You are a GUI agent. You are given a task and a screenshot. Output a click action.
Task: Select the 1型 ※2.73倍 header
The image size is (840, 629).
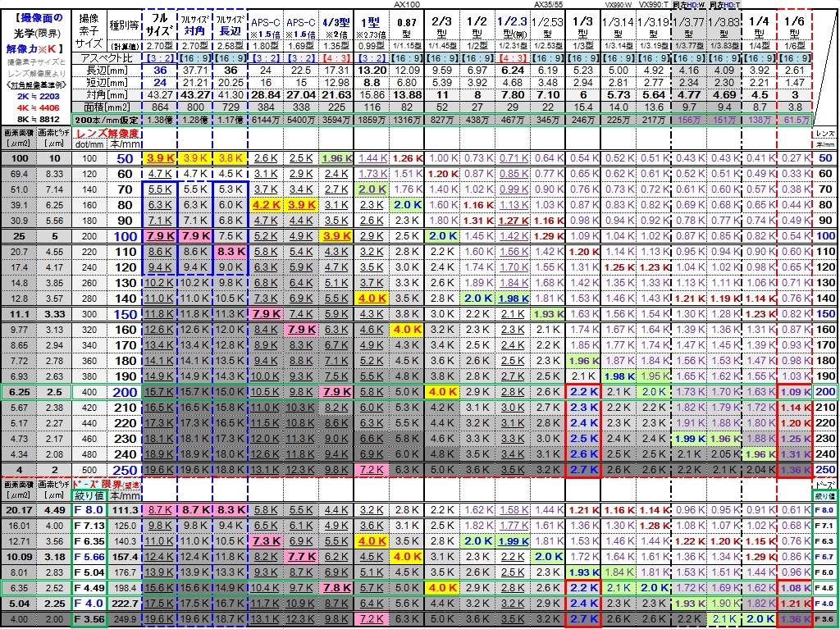[x=372, y=27]
